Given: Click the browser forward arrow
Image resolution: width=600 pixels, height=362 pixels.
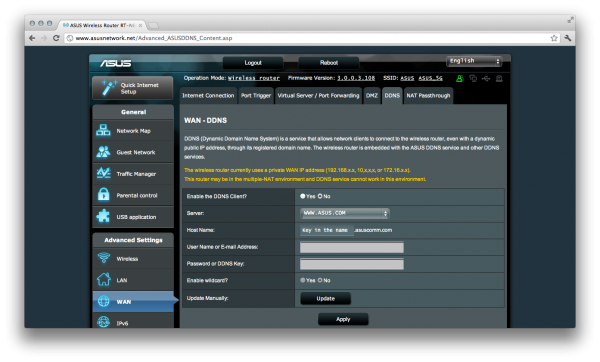Looking at the screenshot, I should pyautogui.click(x=44, y=38).
